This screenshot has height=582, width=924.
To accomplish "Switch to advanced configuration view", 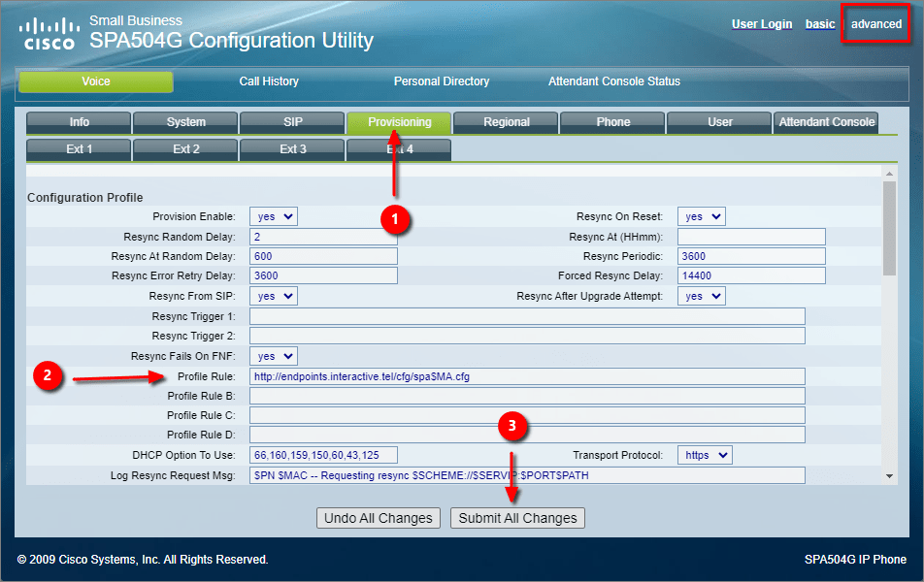I will pyautogui.click(x=874, y=24).
